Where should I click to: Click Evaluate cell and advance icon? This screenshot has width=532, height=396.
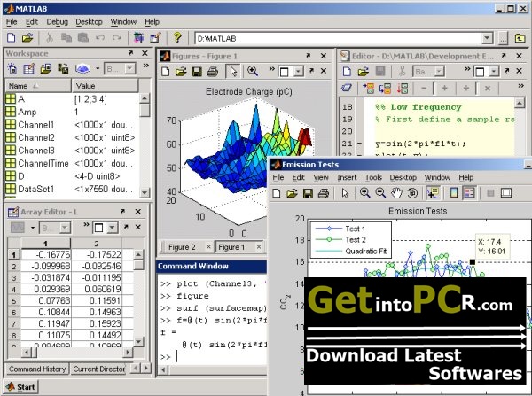pyautogui.click(x=385, y=89)
